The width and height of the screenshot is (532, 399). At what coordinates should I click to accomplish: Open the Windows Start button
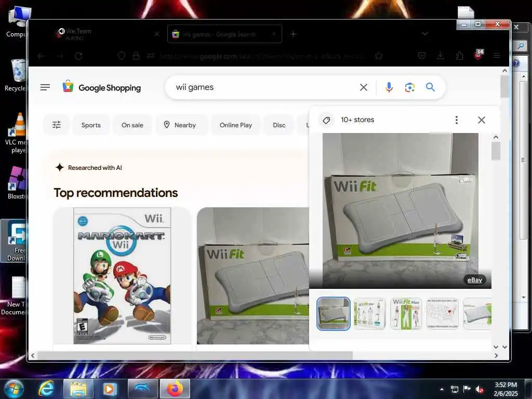pyautogui.click(x=14, y=389)
